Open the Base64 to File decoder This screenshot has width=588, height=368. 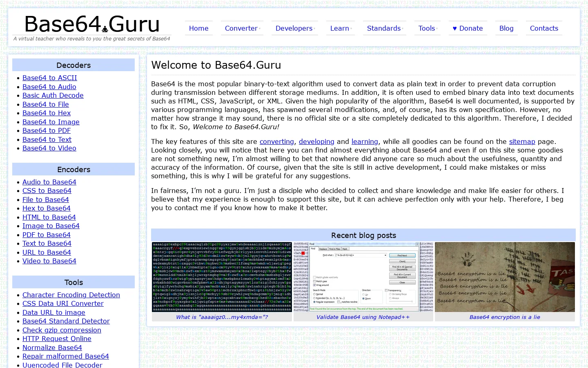coord(46,104)
